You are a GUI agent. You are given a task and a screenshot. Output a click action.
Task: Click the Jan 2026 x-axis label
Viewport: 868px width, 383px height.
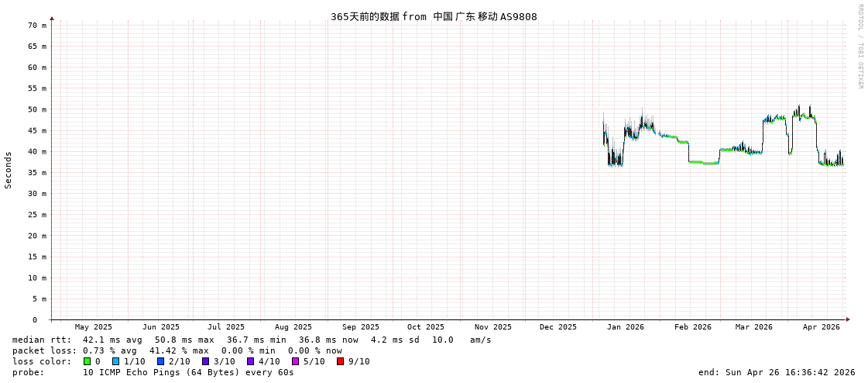(625, 327)
